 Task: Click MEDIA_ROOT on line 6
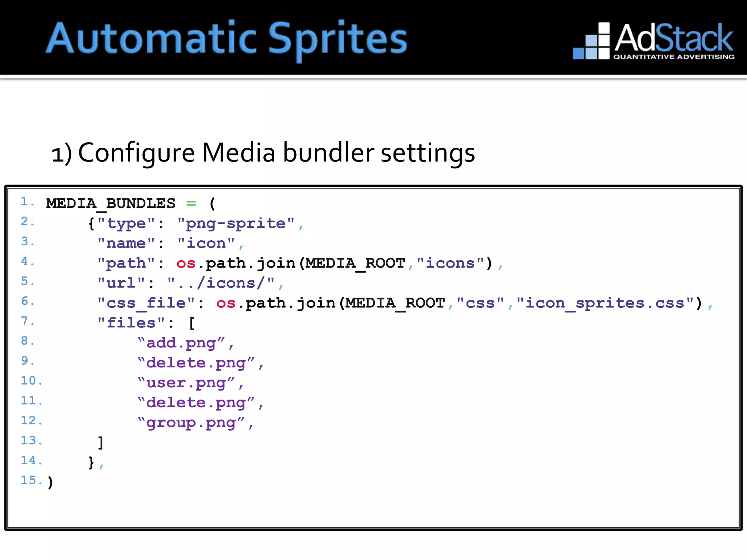(395, 303)
